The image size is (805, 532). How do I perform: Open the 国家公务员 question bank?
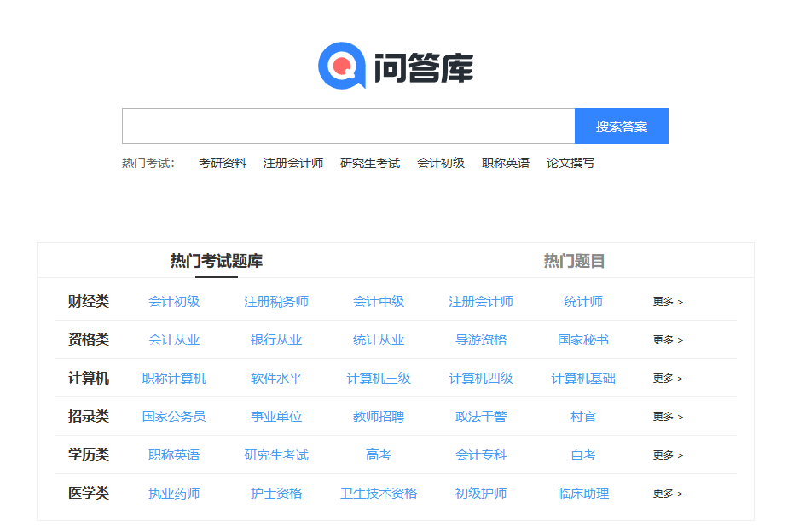pos(174,416)
